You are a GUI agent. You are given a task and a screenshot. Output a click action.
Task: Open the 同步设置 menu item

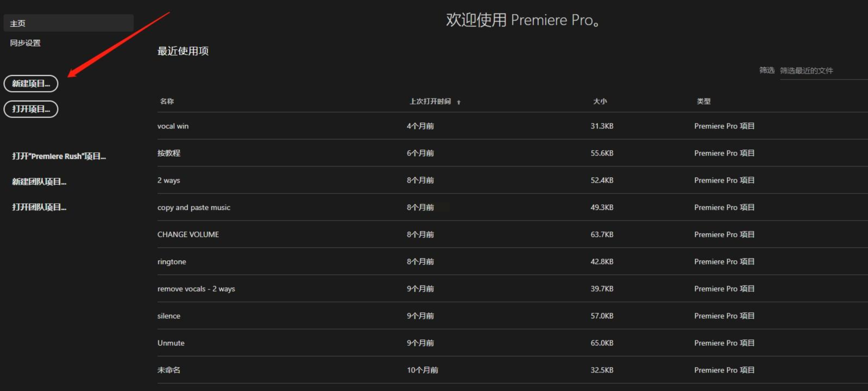pyautogui.click(x=25, y=43)
